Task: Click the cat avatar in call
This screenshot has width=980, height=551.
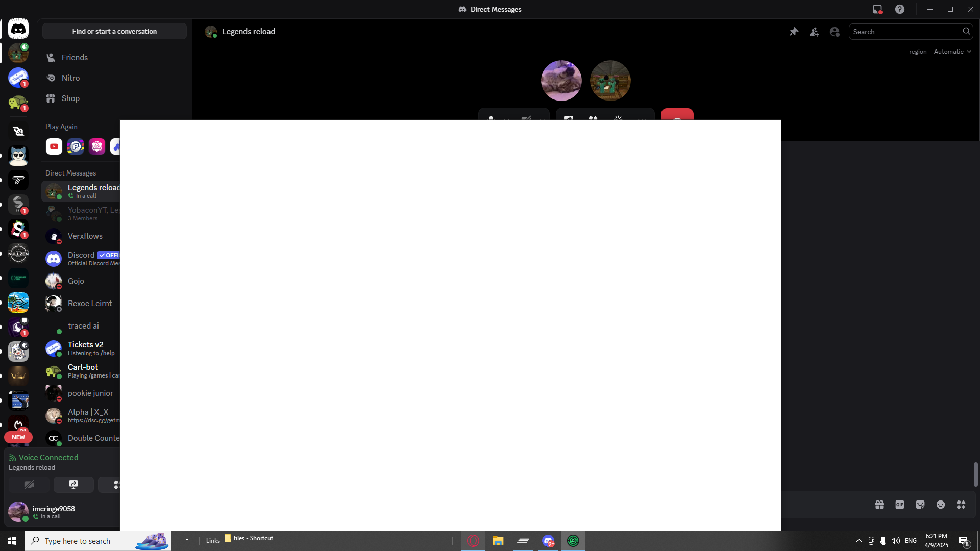Action: pos(561,81)
